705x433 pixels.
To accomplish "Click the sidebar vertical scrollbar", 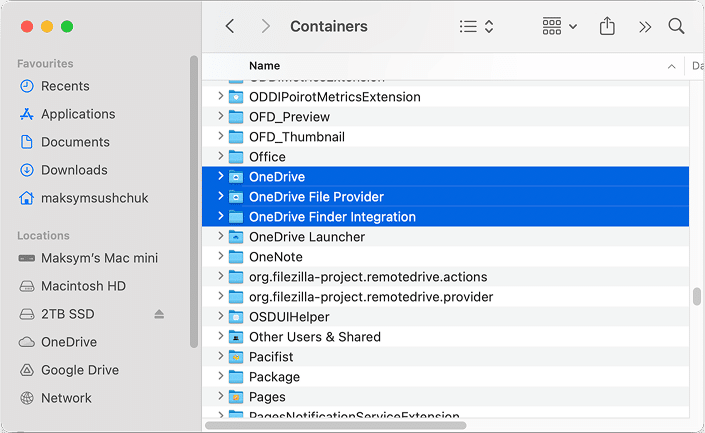I will [x=194, y=201].
